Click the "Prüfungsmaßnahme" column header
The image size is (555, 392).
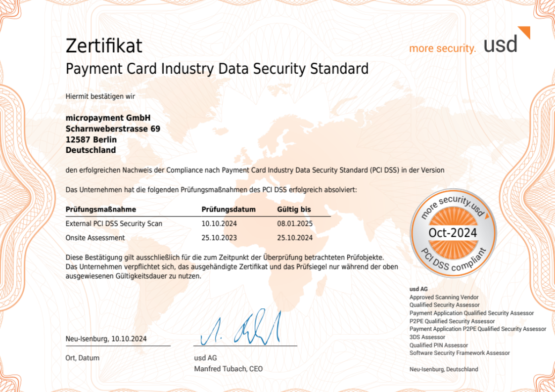pyautogui.click(x=100, y=210)
